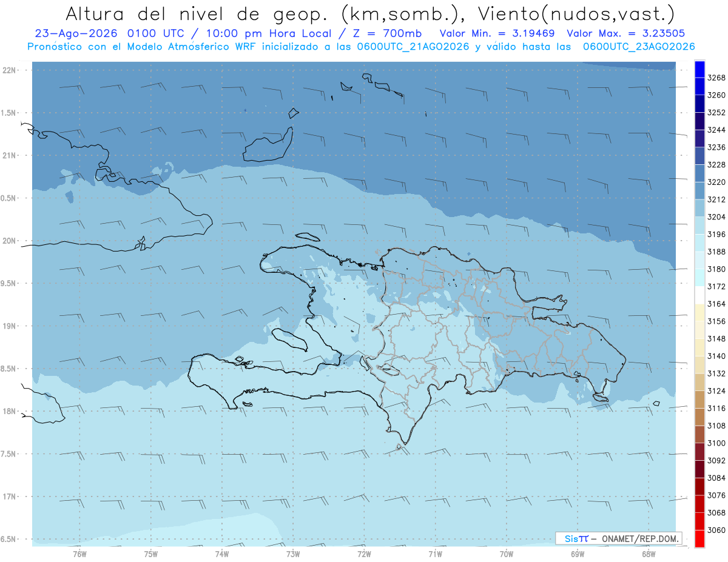This screenshot has height=562, width=728.
Task: Pick the color swatch between 3196 and 3204
Action: [699, 226]
